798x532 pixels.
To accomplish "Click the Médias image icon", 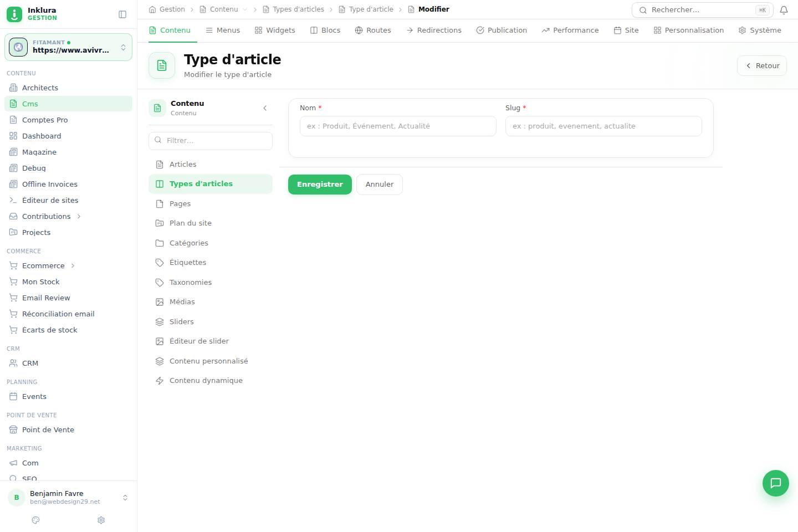I will [160, 302].
